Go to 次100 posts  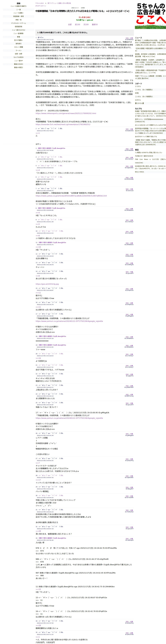pyautogui.click(x=86, y=24)
